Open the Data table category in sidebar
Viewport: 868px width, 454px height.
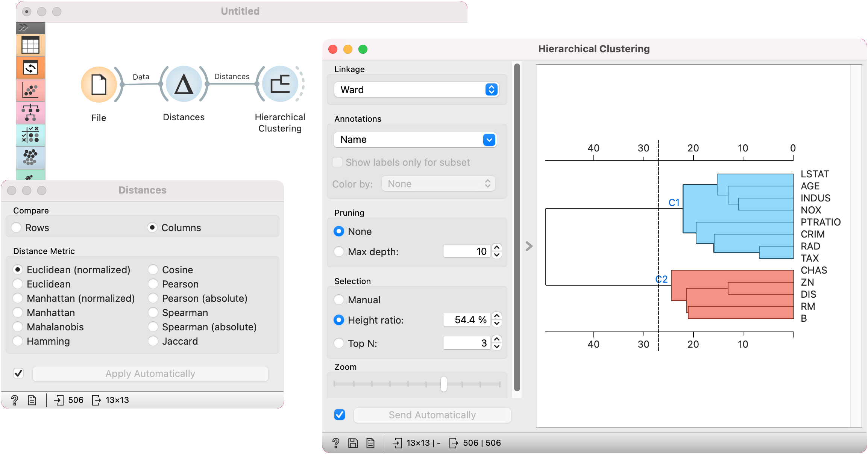pyautogui.click(x=30, y=45)
